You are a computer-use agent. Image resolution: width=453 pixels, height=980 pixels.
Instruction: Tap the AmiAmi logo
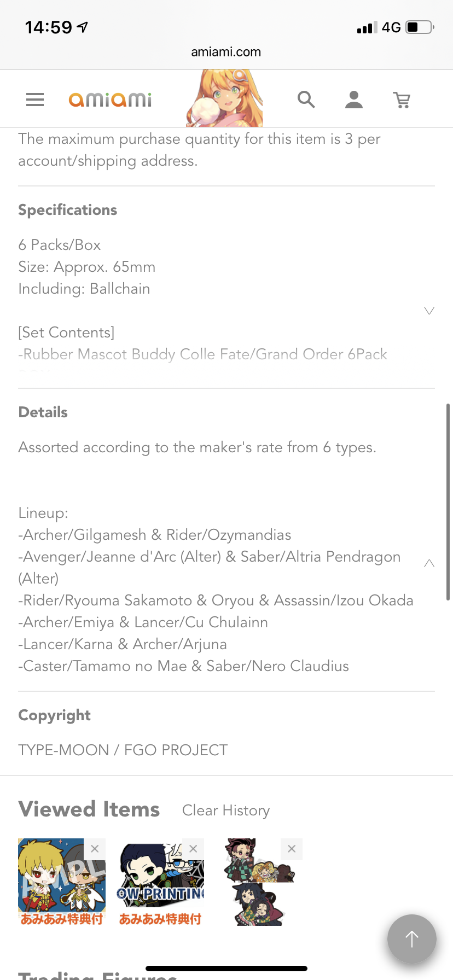(110, 100)
